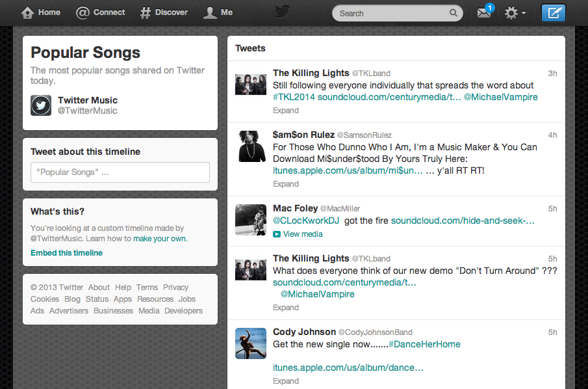Open Killing Lights avatar on demo tweet
The width and height of the screenshot is (588, 389).
coord(251,270)
